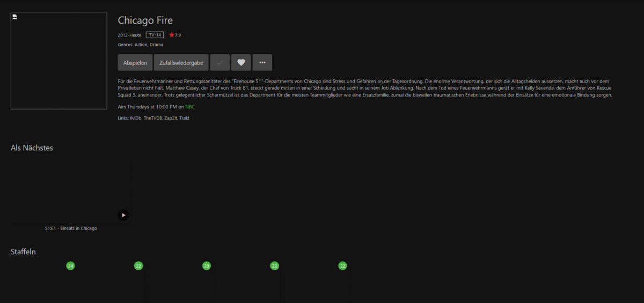Click the Chicago Fire poster image
This screenshot has height=303, width=644.
coord(58,61)
